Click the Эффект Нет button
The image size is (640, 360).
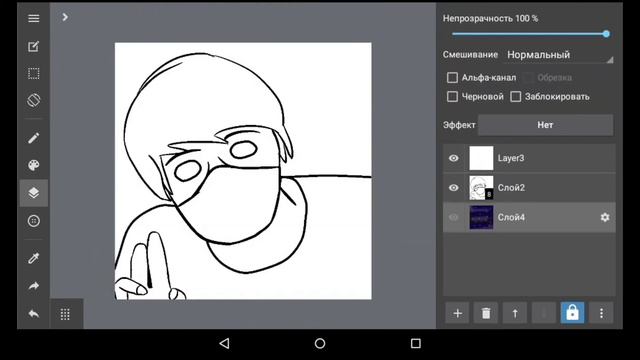545,125
